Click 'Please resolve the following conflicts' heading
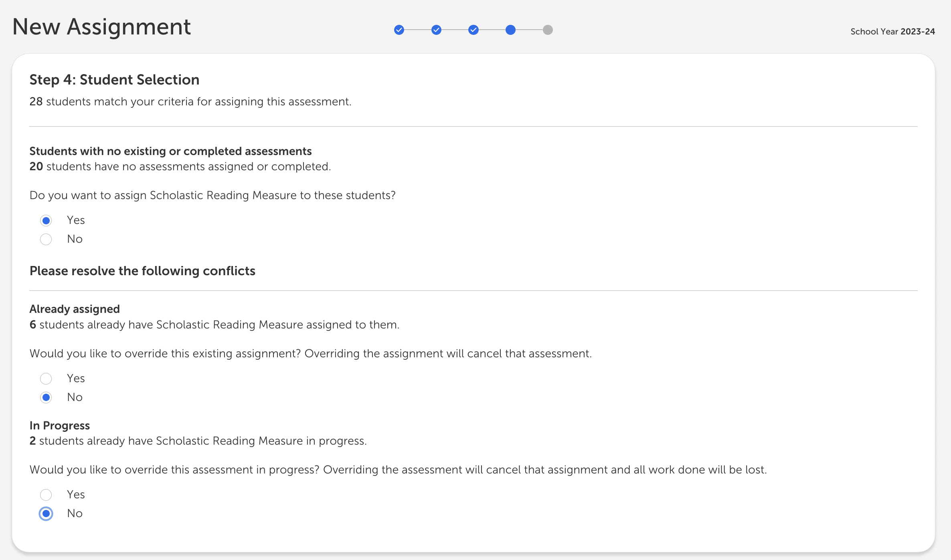The height and width of the screenshot is (560, 951). point(142,271)
